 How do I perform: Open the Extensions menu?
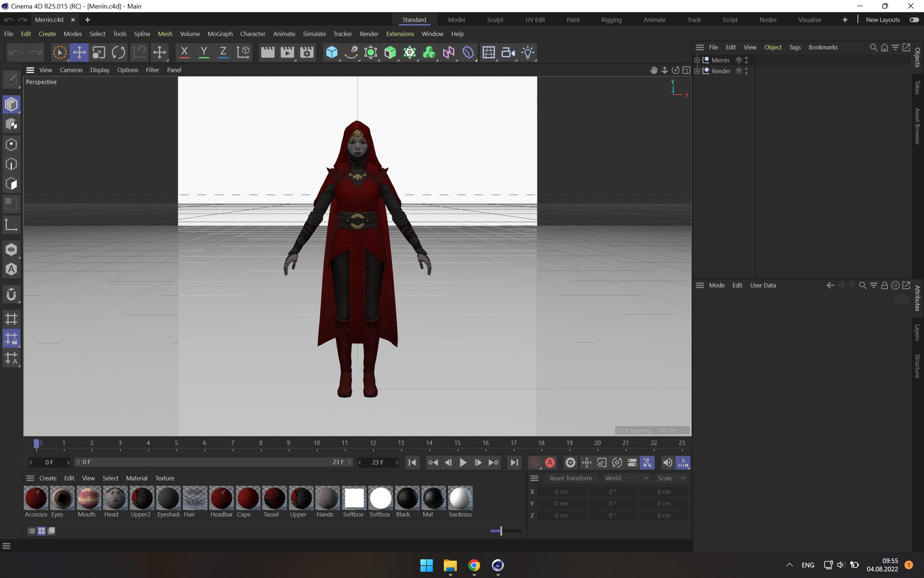click(400, 34)
